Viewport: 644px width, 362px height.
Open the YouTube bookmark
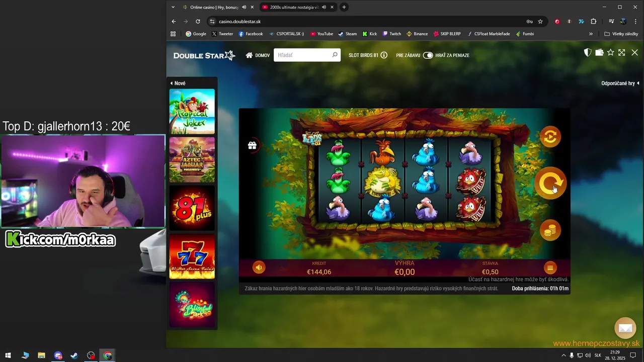(x=321, y=34)
